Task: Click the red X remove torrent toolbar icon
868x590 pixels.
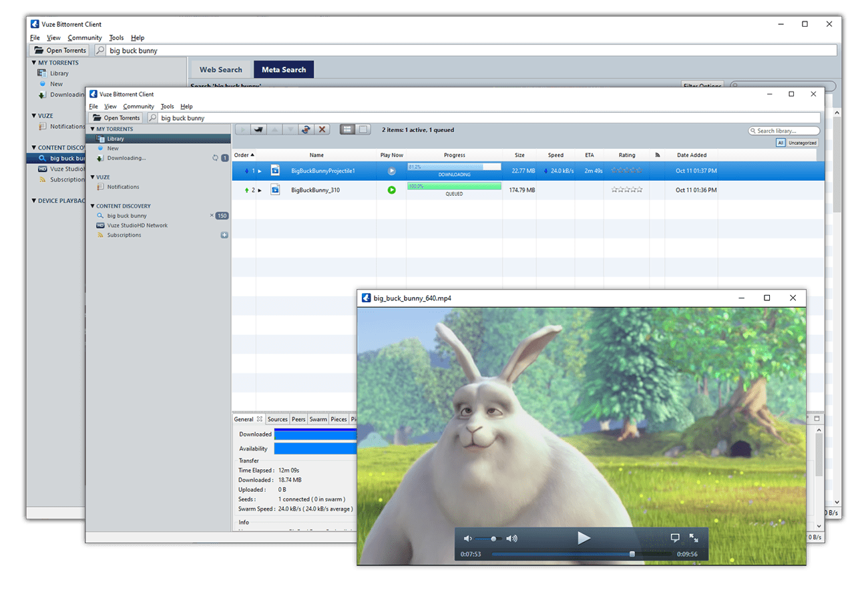Action: [322, 129]
